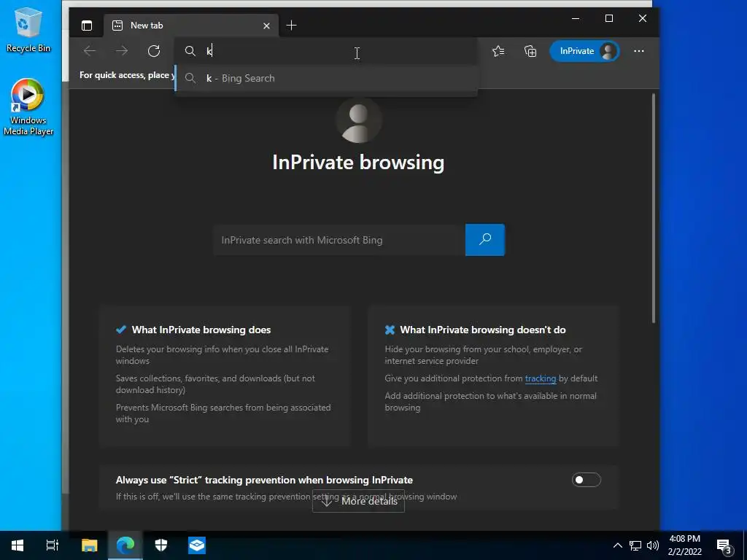Minimize the Edge window
This screenshot has width=747, height=560.
576,18
